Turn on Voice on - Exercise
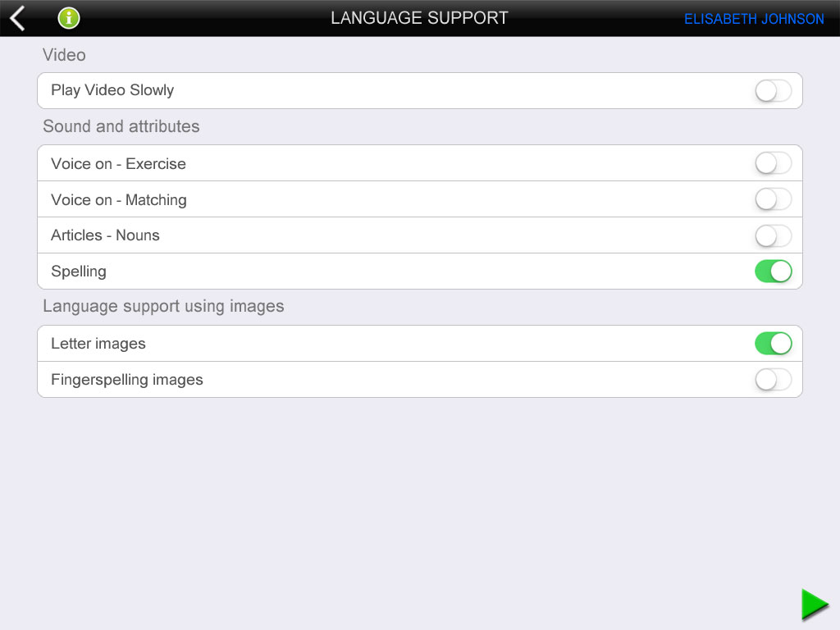Image resolution: width=840 pixels, height=630 pixels. (x=773, y=163)
